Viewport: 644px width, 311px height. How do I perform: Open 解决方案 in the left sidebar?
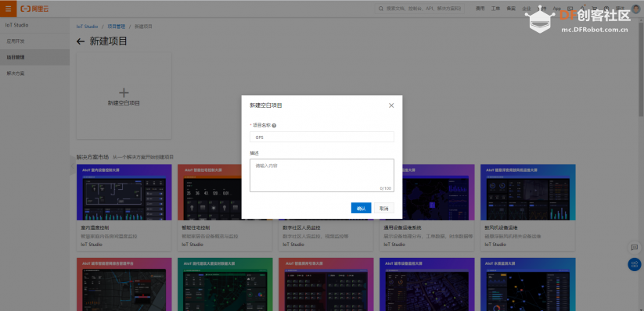34,73
